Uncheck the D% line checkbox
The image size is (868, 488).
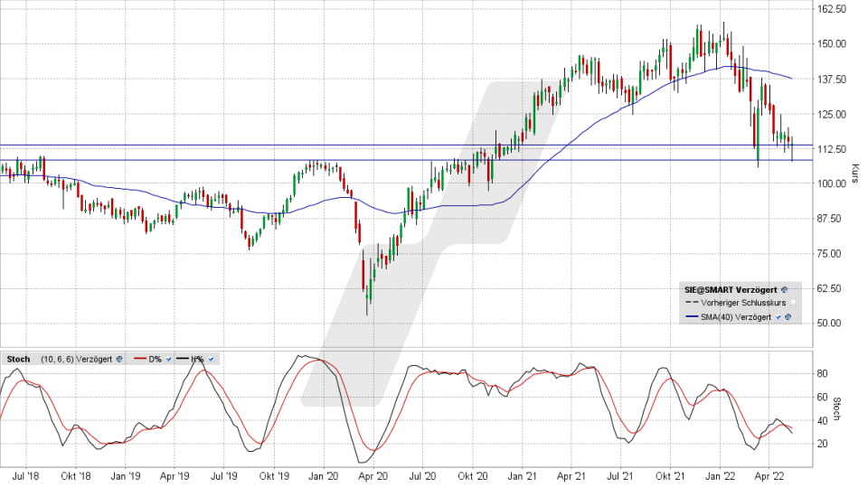pos(169,359)
